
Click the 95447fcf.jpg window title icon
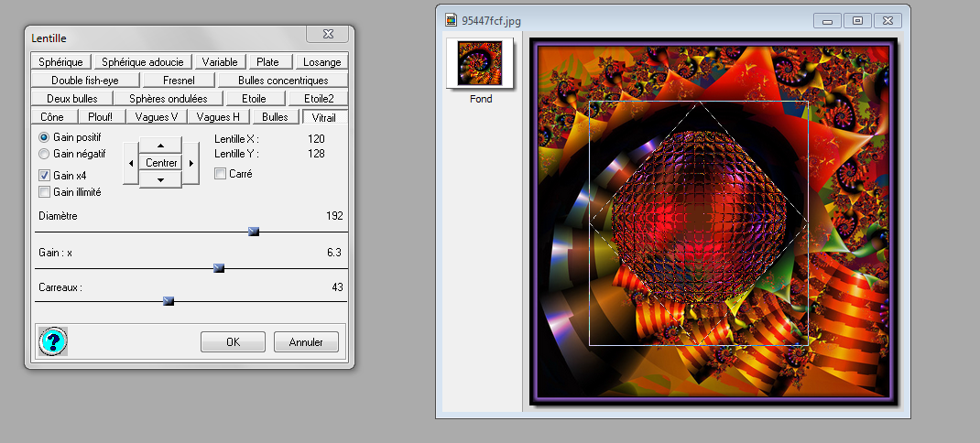(x=451, y=19)
